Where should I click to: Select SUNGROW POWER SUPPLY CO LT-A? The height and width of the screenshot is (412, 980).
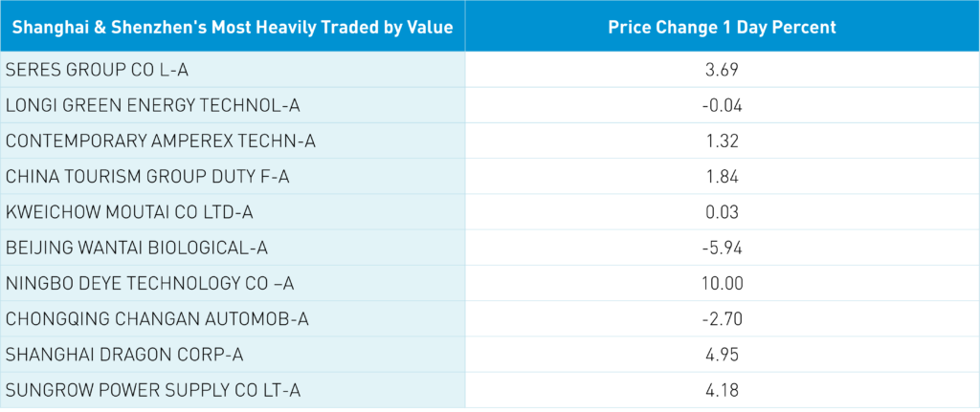coord(153,390)
